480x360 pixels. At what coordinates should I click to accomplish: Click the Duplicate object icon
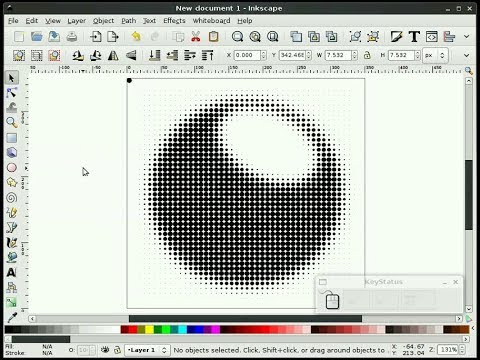tap(296, 36)
